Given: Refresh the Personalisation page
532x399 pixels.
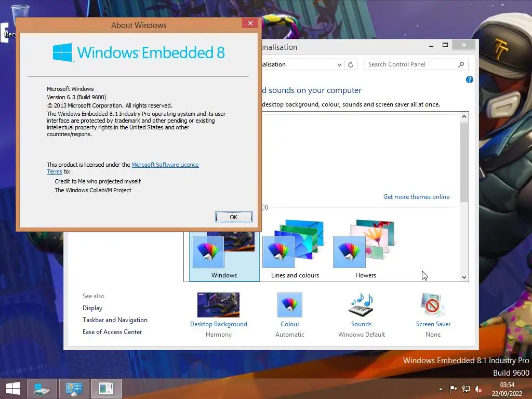Looking at the screenshot, I should [351, 64].
